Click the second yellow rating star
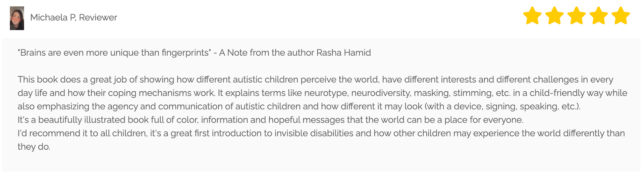Image resolution: width=644 pixels, height=174 pixels. click(554, 16)
